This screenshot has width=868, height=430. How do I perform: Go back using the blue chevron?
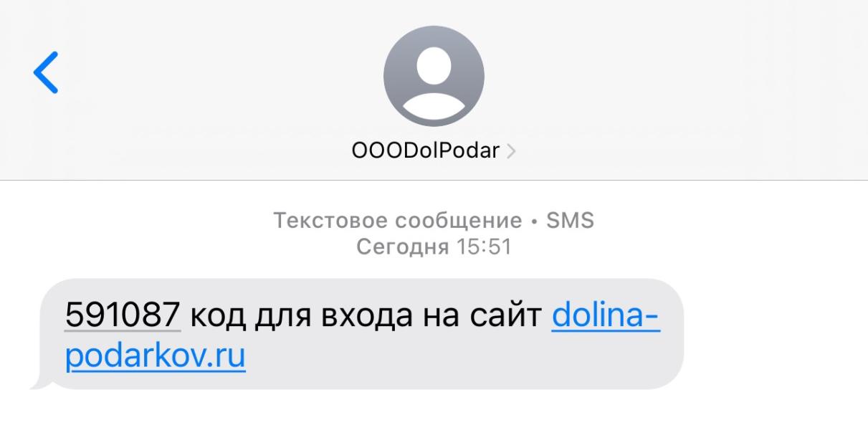[45, 72]
